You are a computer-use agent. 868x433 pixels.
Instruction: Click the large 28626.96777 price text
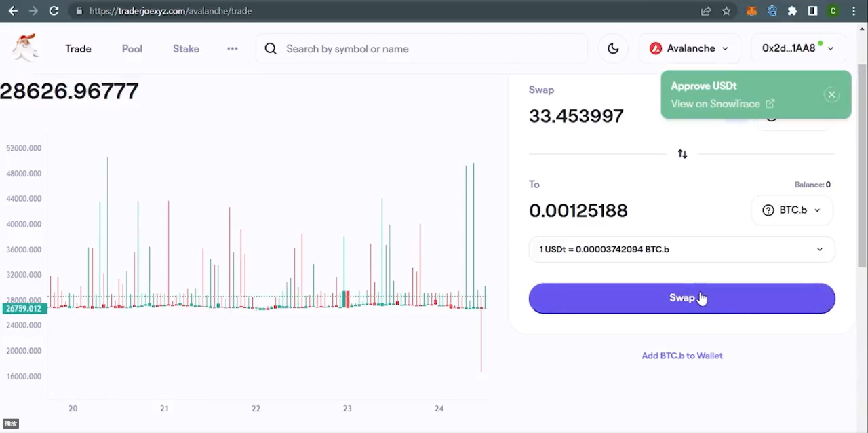pyautogui.click(x=69, y=92)
